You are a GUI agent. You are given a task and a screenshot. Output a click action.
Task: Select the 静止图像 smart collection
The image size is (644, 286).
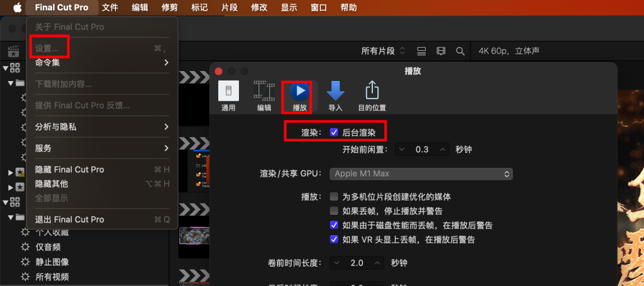tap(52, 261)
